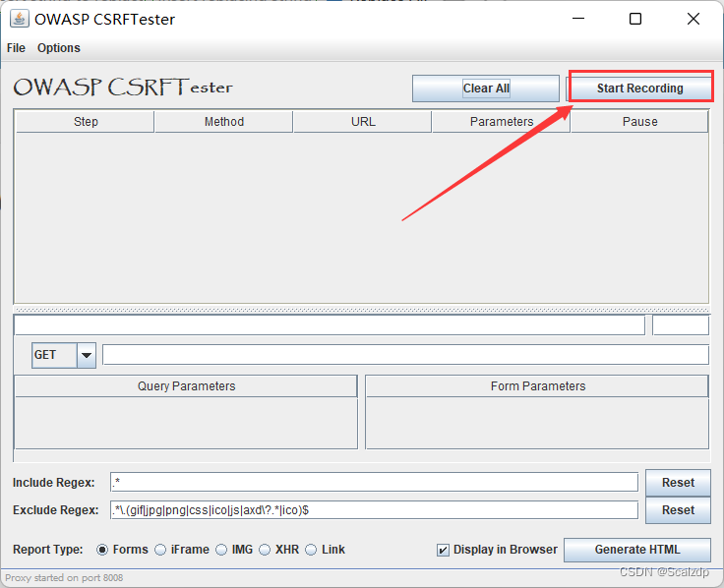Click the Pause column header
Viewport: 724px width, 588px height.
pos(639,121)
